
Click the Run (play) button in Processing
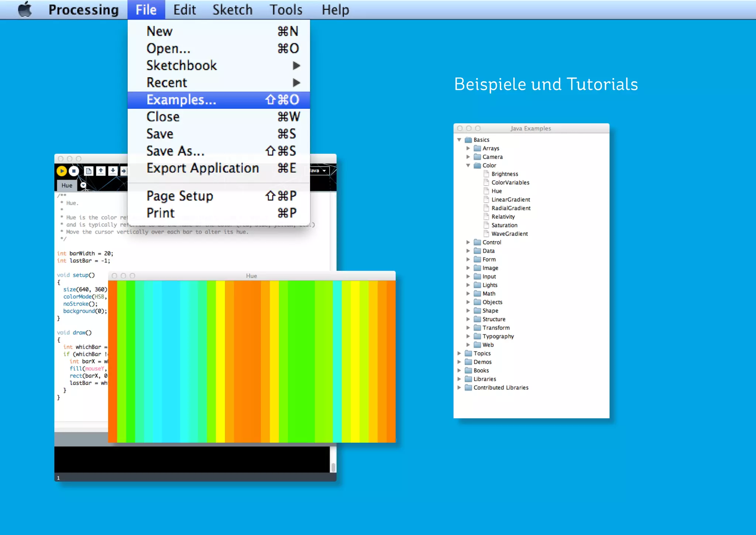click(x=62, y=171)
